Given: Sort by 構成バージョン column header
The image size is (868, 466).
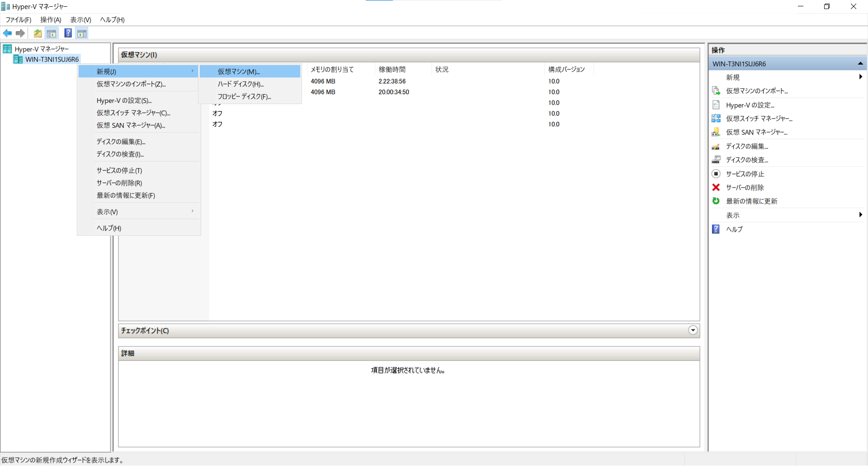Looking at the screenshot, I should coord(569,69).
